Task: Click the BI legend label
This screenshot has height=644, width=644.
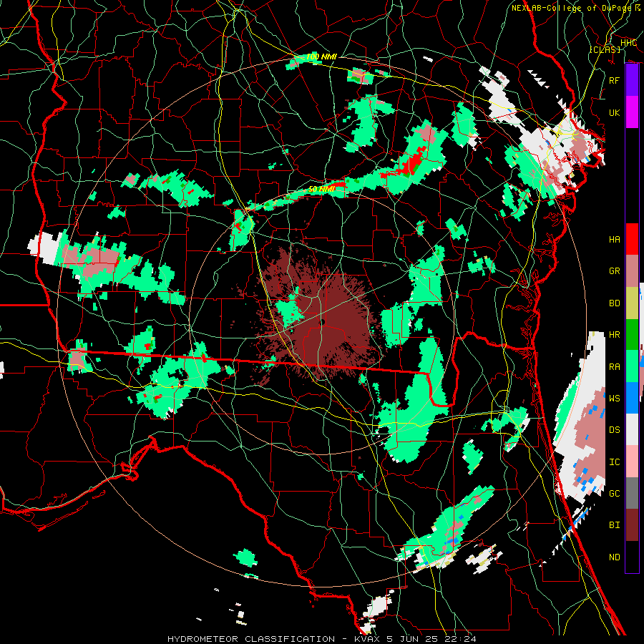Action: (x=614, y=525)
